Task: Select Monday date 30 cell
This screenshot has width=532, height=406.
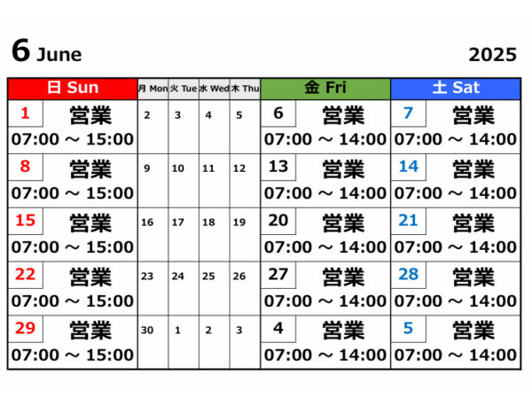Action: [x=153, y=342]
